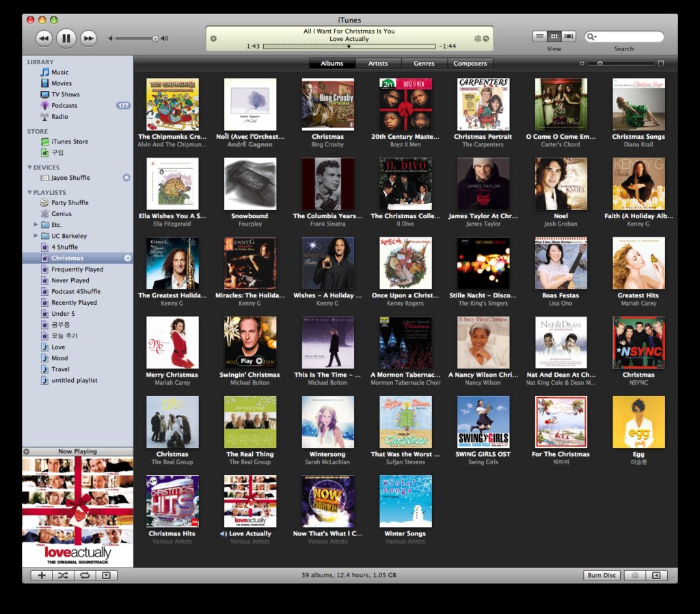Click the arrow icon left of song title

[x=213, y=39]
